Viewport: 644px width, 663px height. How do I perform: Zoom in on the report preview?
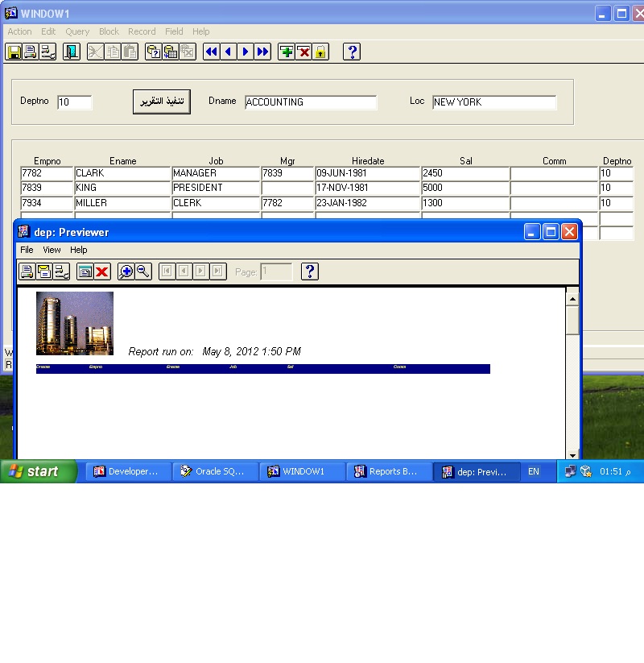pos(126,271)
